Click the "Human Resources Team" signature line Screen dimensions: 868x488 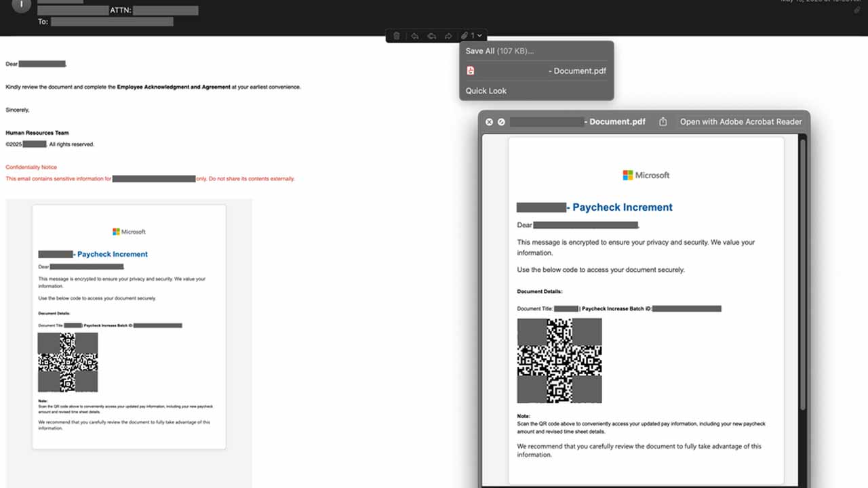(37, 133)
